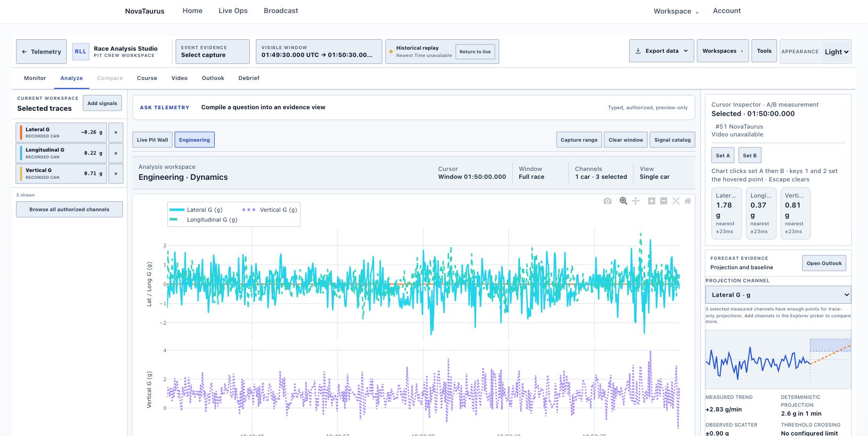Open the Export data dropdown
868x436 pixels.
pos(662,51)
